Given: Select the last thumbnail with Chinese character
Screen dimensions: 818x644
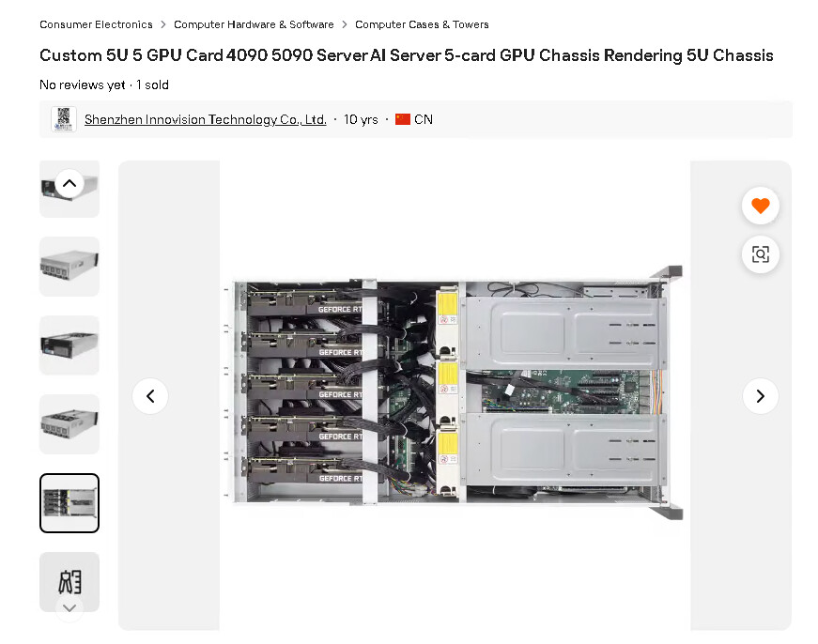Looking at the screenshot, I should 69,580.
